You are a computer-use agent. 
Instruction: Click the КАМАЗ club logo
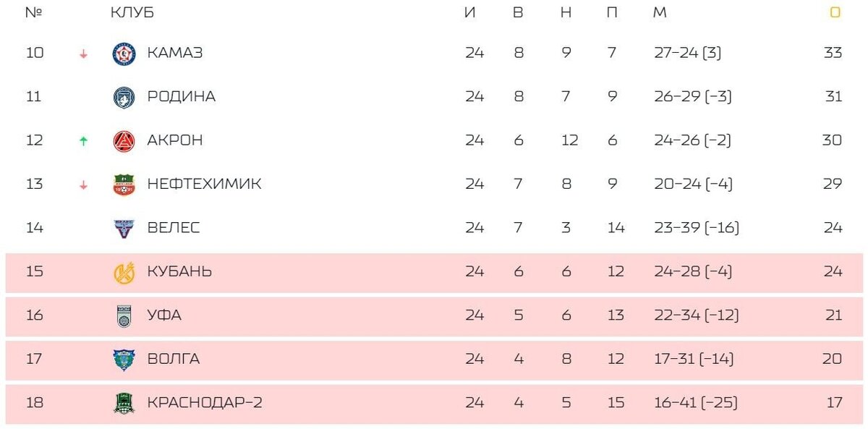[x=124, y=54]
